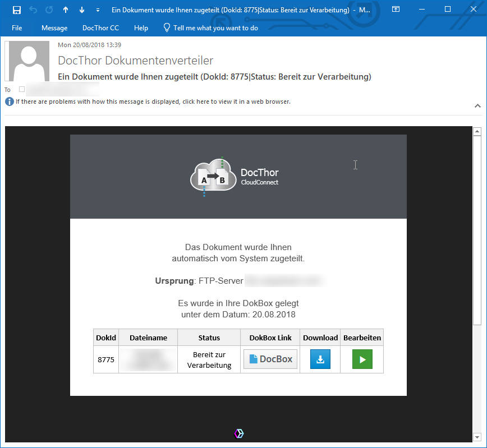Click Tell me what you want to do
The width and height of the screenshot is (487, 448).
(x=215, y=28)
